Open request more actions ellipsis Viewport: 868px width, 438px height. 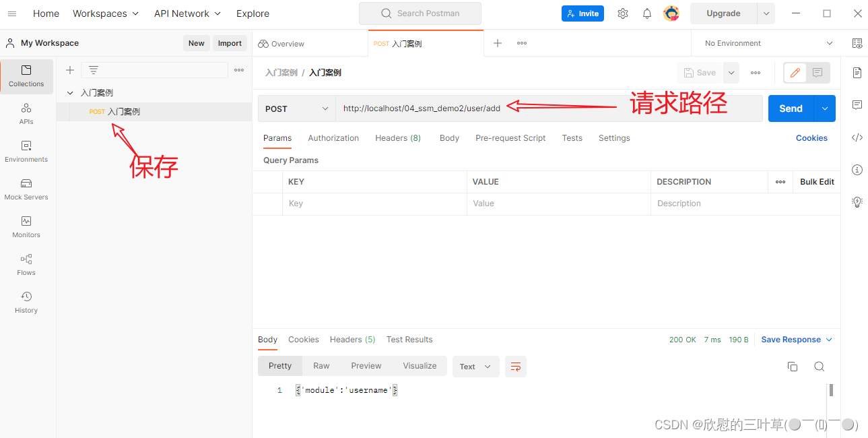tap(756, 73)
